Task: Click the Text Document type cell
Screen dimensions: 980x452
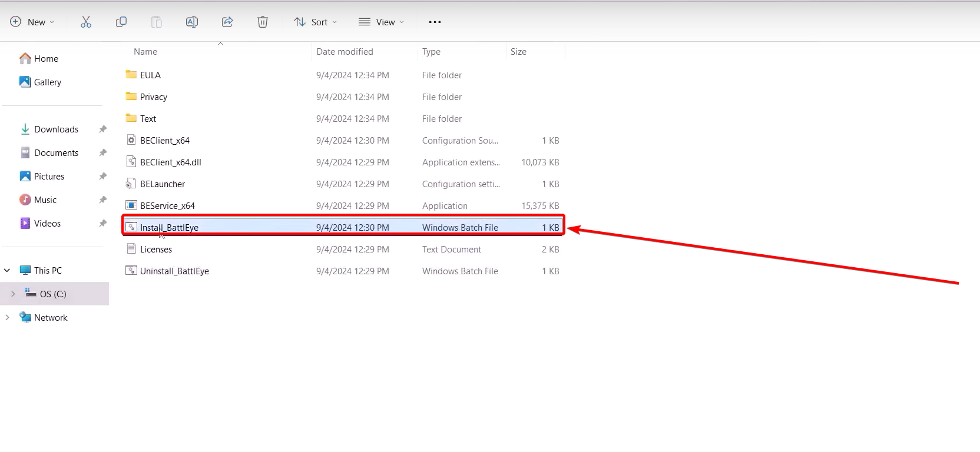Action: (x=452, y=249)
